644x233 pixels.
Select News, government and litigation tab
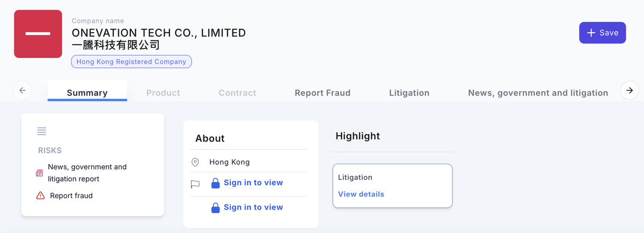[x=538, y=93]
